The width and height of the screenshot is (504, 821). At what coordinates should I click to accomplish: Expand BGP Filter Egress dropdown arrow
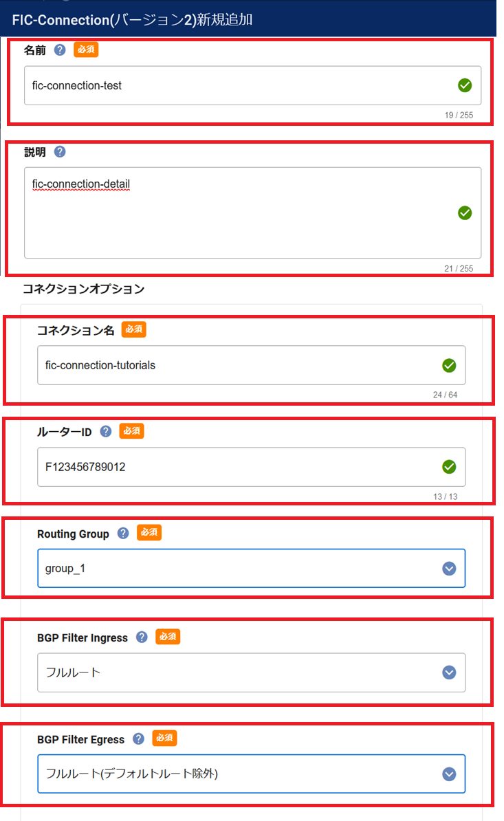click(449, 774)
